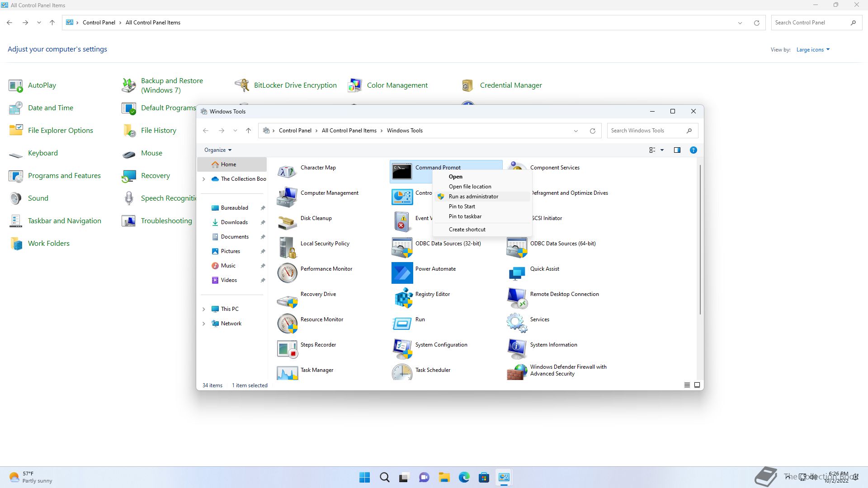Open the View by Large icons dropdown

(813, 50)
